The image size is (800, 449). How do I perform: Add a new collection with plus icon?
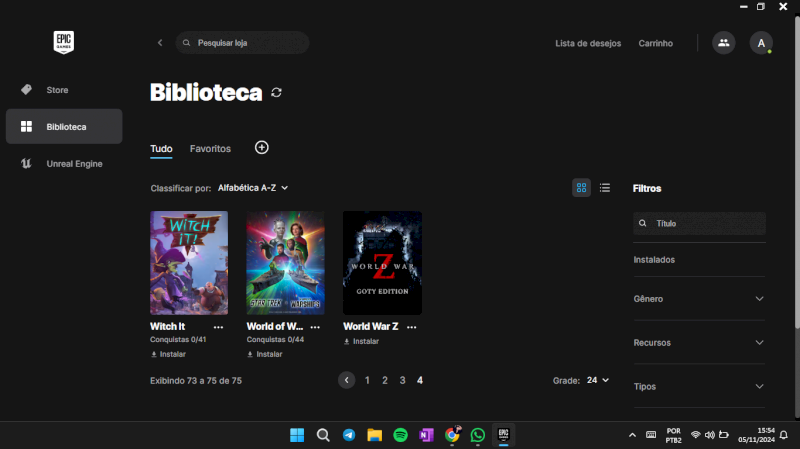click(262, 148)
